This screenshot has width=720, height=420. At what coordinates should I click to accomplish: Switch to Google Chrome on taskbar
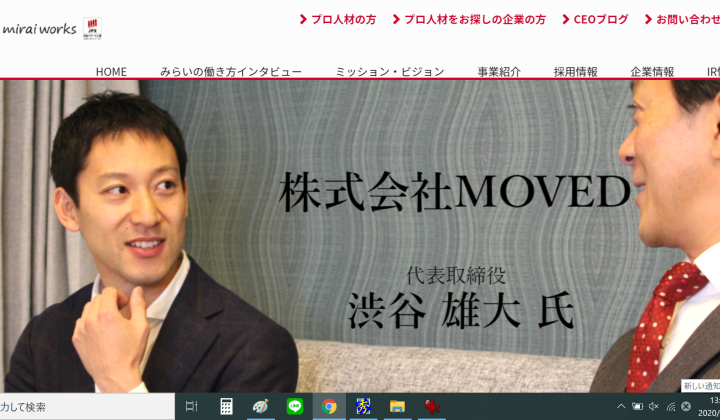(329, 407)
